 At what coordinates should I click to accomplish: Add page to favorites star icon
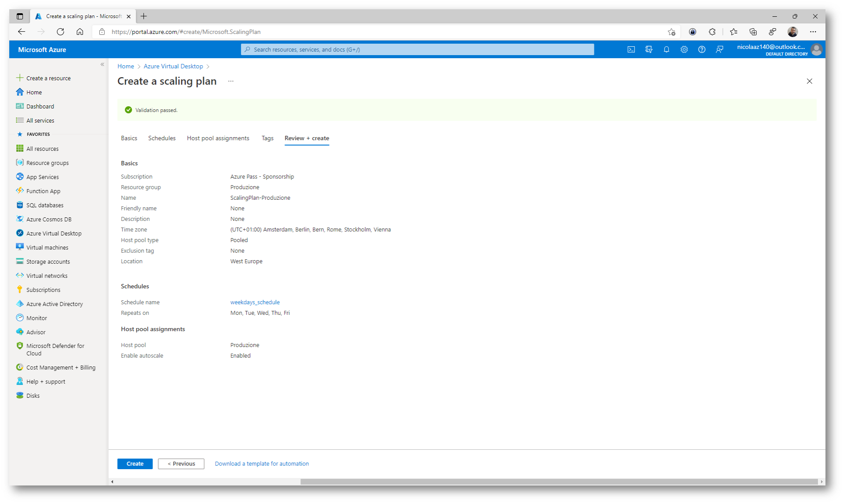671,32
